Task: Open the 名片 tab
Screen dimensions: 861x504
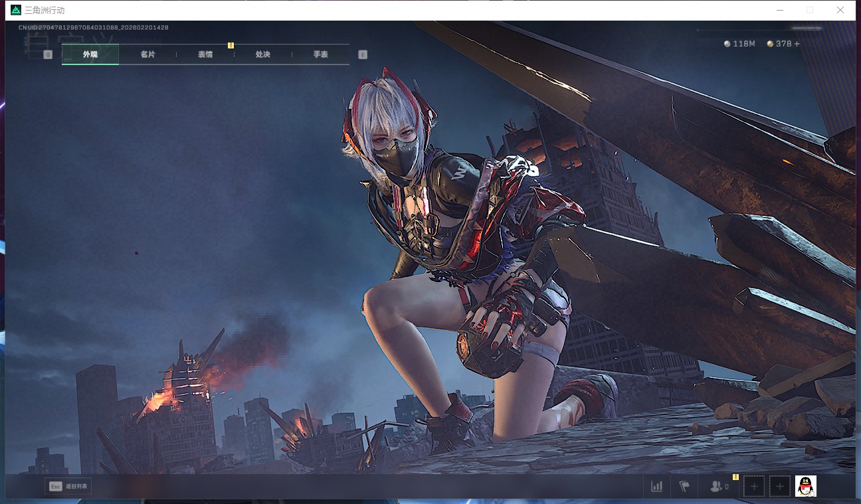Action: 147,54
